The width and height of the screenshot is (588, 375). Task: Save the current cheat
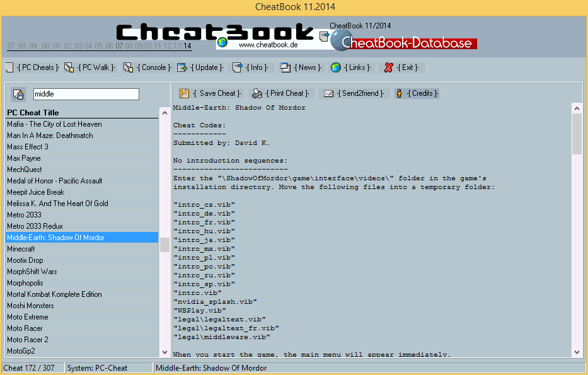(x=210, y=93)
